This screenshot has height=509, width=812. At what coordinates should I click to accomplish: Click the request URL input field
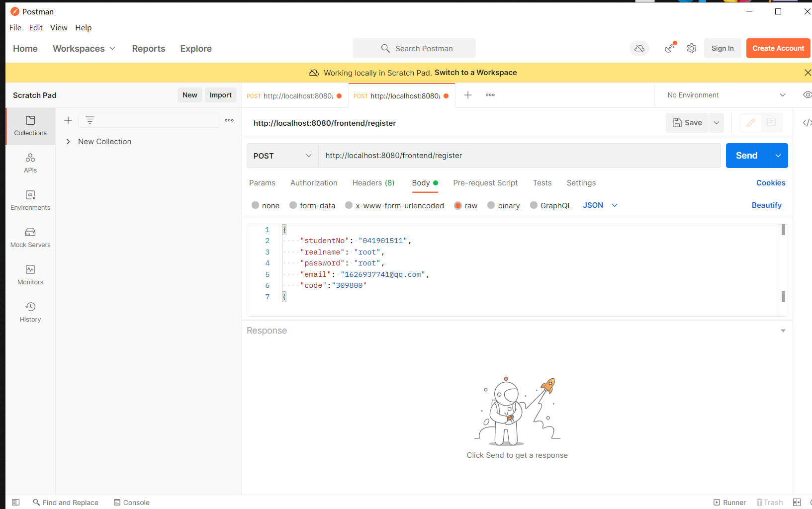pos(520,156)
